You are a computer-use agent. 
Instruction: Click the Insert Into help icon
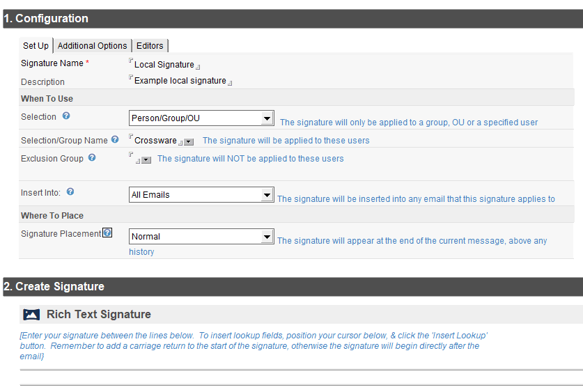point(70,192)
